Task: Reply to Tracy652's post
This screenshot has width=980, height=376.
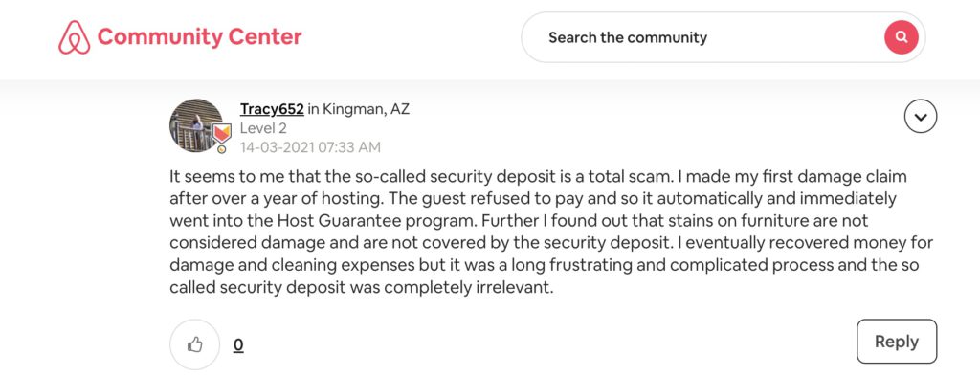Action: pyautogui.click(x=896, y=342)
